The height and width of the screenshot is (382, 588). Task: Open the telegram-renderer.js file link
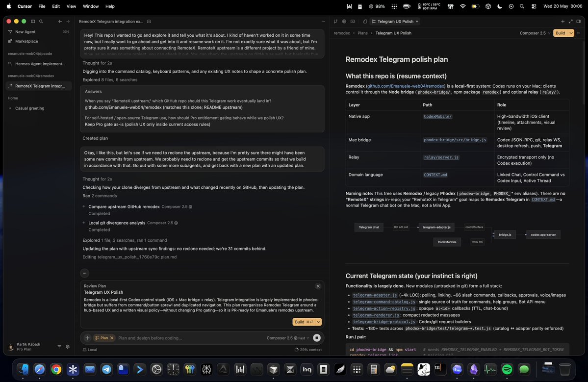coord(376,315)
